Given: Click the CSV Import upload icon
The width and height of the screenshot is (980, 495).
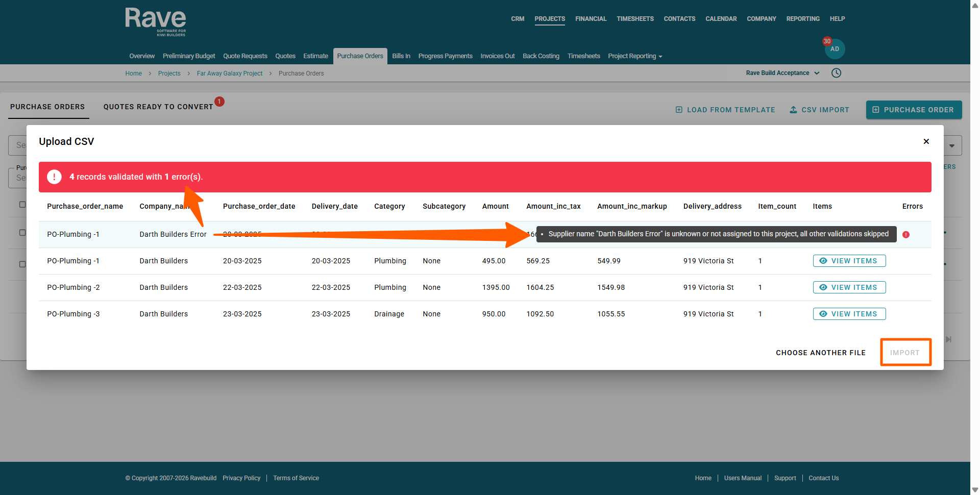Looking at the screenshot, I should point(793,110).
